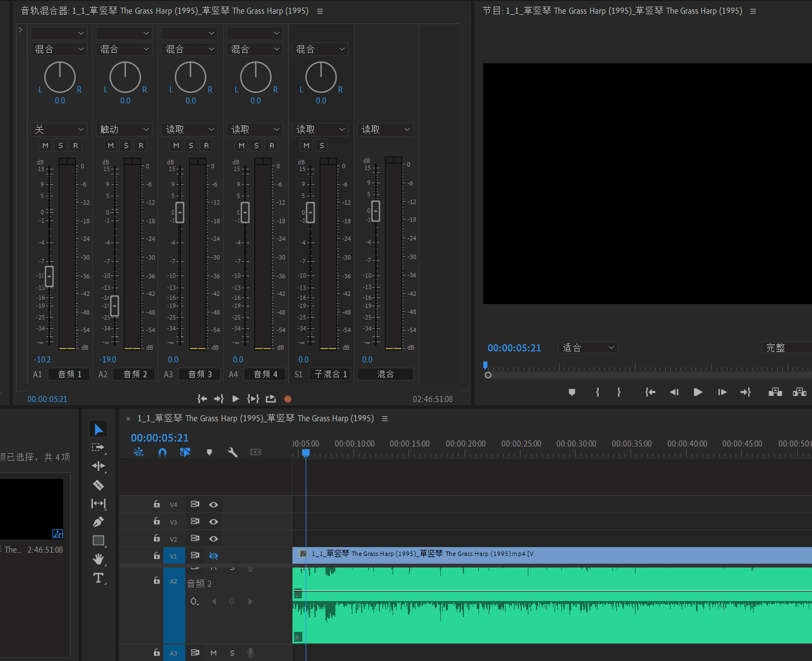
Task: Open the 适合 zoom level dropdown
Action: coord(588,348)
